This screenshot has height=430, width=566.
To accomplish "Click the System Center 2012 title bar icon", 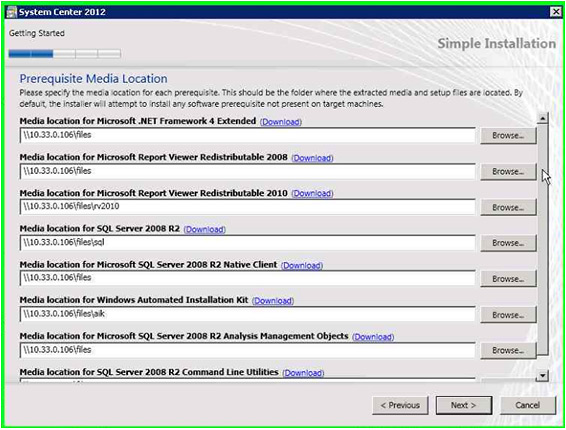I will 12,12.
